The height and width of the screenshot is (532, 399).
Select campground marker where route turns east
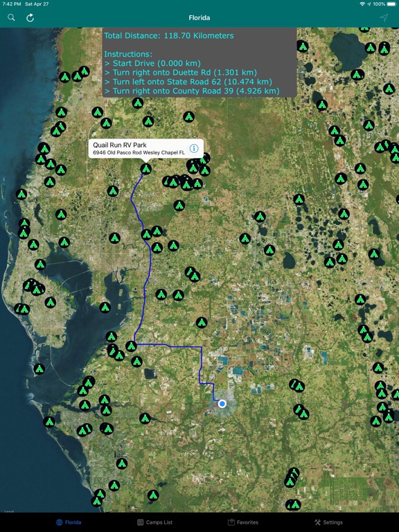[132, 346]
